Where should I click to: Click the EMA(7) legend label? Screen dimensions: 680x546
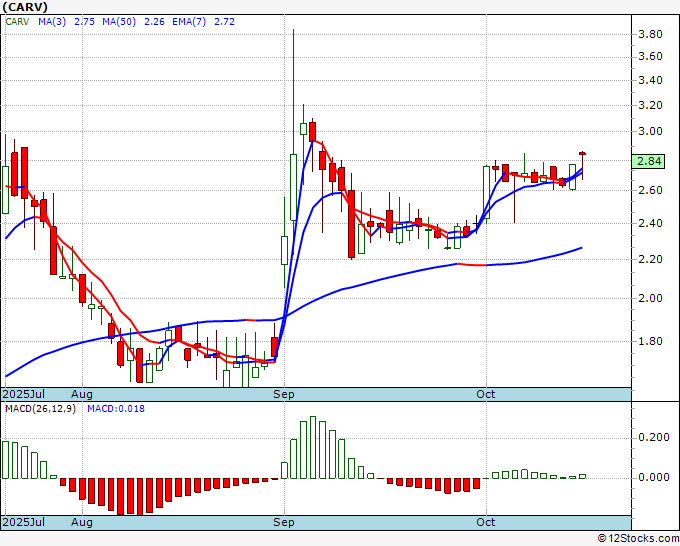coord(189,22)
